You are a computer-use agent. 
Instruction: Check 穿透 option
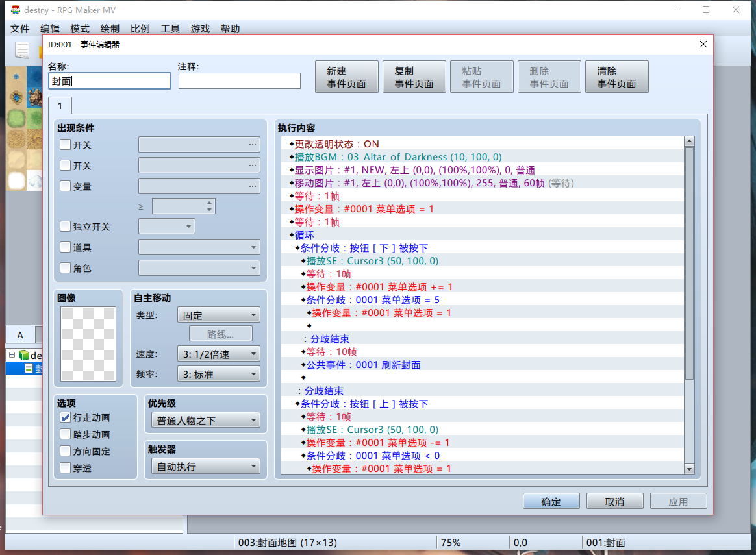coord(65,468)
